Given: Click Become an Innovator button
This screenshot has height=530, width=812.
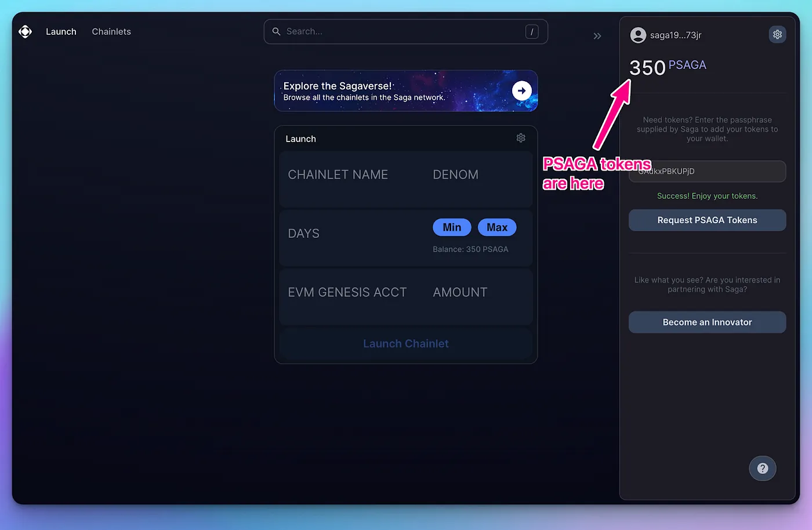Looking at the screenshot, I should coord(707,322).
